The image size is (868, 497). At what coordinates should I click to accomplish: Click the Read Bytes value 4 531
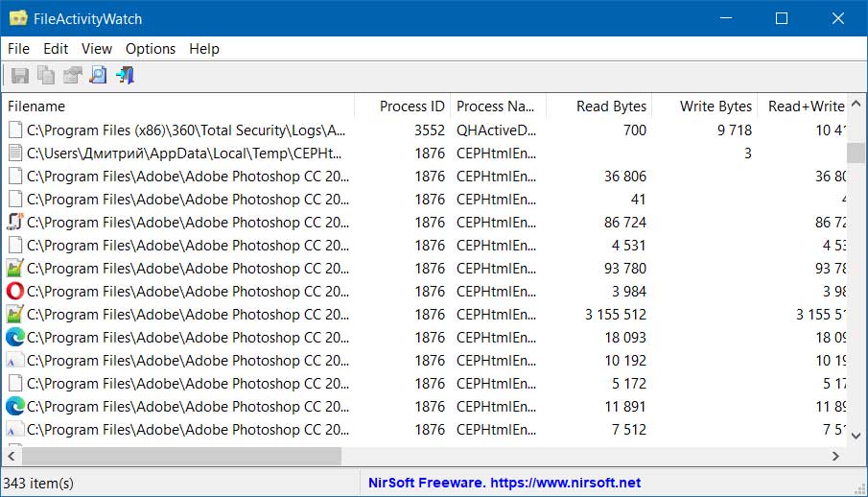628,245
